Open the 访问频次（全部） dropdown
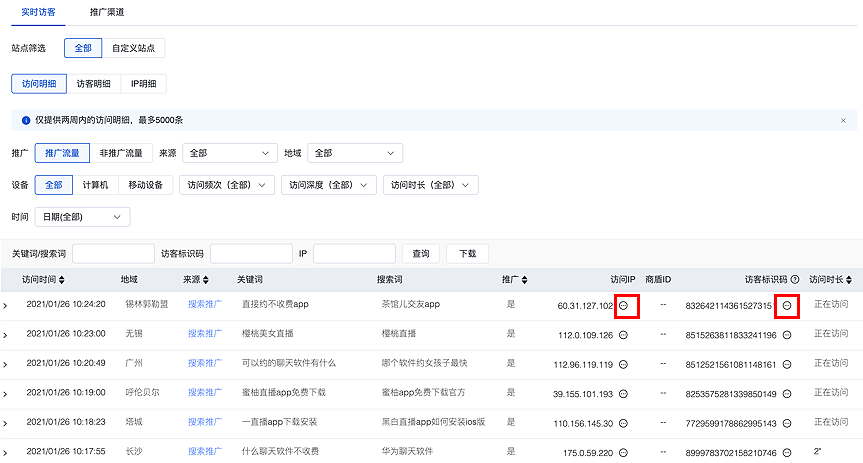Viewport: 863px width, 463px height. point(226,185)
